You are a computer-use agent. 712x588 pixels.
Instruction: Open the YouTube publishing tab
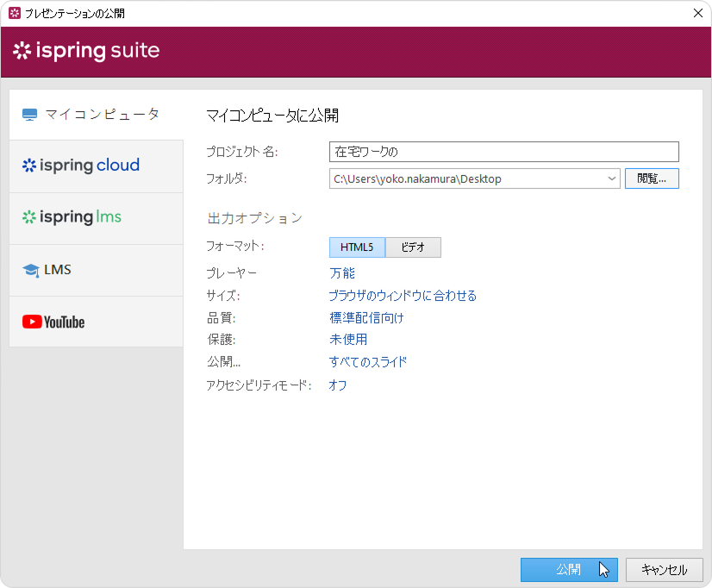click(x=96, y=322)
